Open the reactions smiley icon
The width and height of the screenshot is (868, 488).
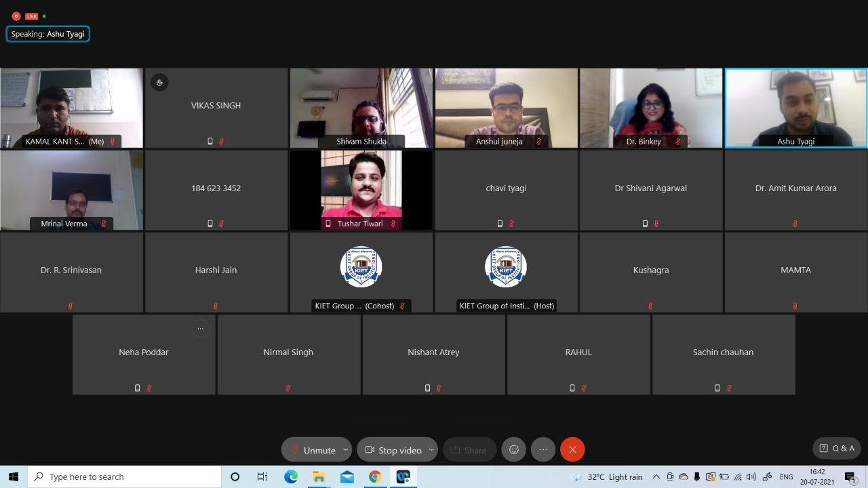[x=514, y=449]
